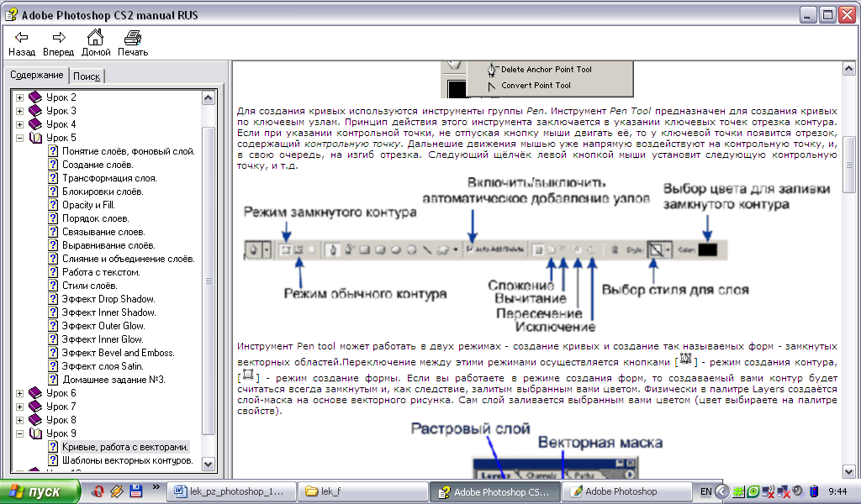Click the Назад back arrow button

click(21, 44)
